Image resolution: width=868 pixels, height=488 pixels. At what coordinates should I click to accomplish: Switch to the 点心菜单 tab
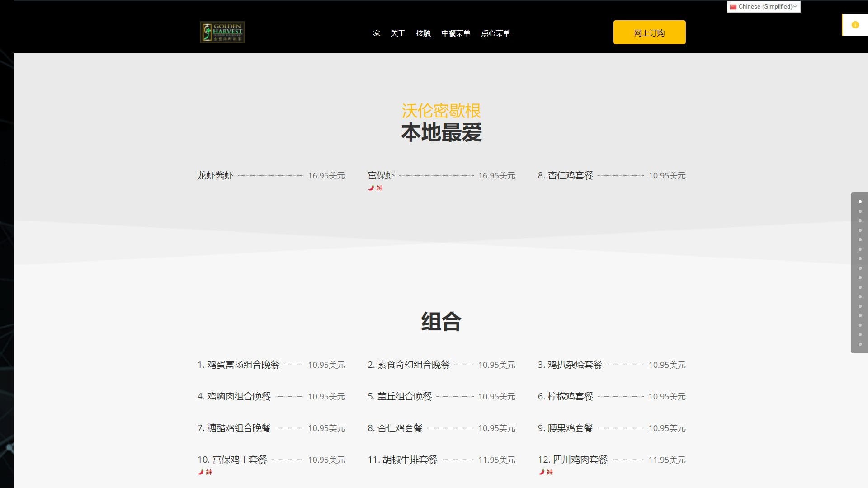point(495,33)
